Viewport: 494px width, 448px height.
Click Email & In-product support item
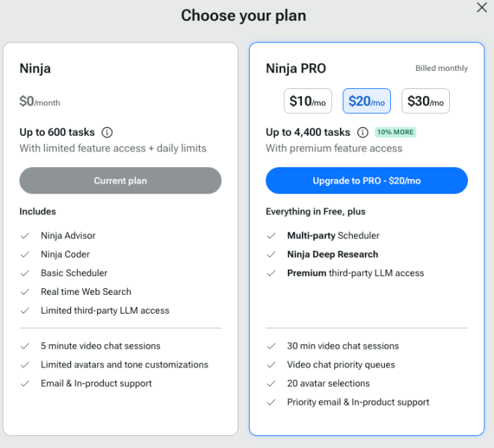point(96,384)
